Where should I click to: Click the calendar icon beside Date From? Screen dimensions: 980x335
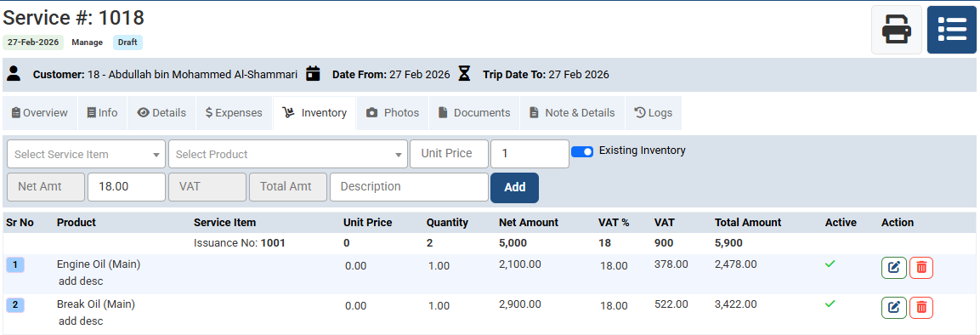click(313, 74)
